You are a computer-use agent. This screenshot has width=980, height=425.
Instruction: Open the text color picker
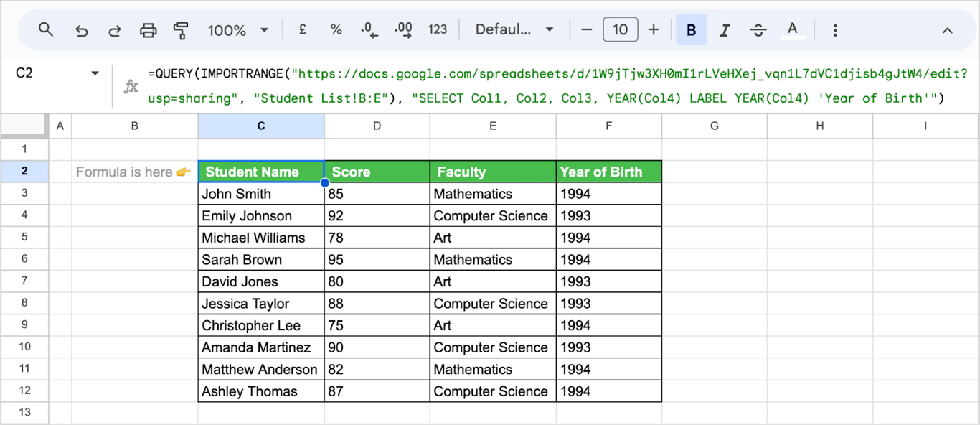(x=792, y=30)
